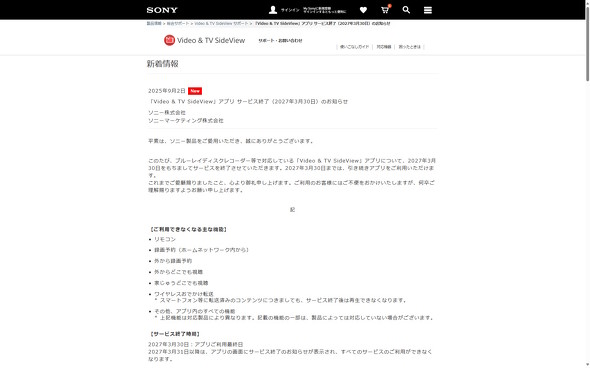
Task: Open the My Sony member registration link
Action: click(x=324, y=10)
